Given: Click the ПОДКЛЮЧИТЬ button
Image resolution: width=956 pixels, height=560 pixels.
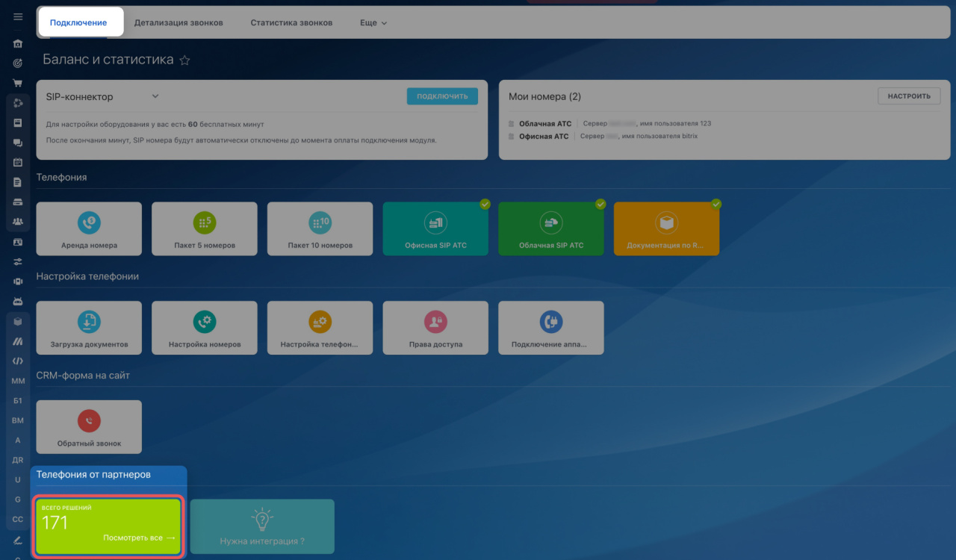Looking at the screenshot, I should pyautogui.click(x=442, y=96).
